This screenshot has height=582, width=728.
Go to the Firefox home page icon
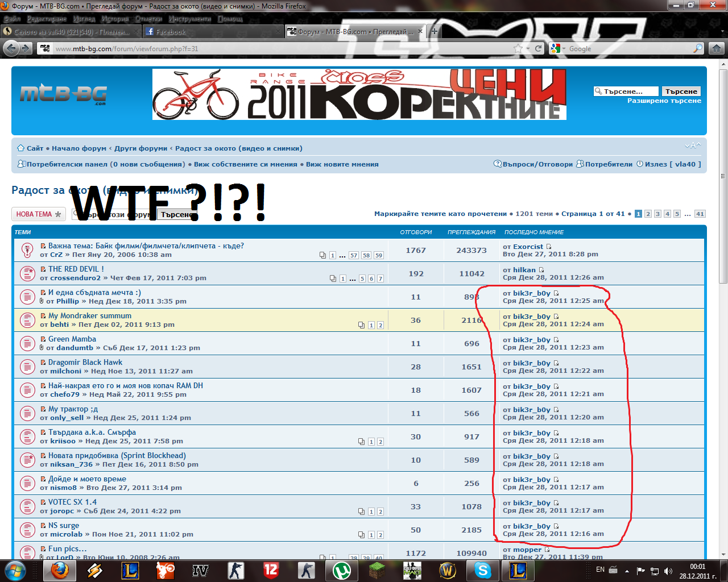(x=717, y=49)
